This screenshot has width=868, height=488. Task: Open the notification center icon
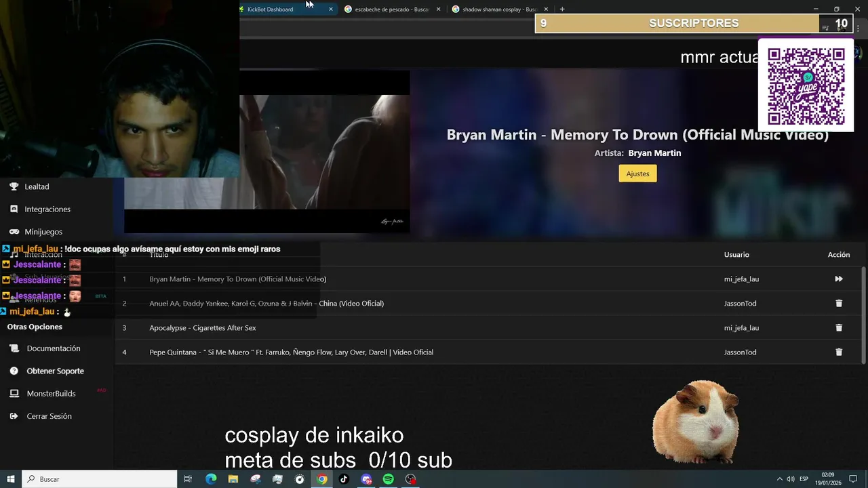coord(853,479)
